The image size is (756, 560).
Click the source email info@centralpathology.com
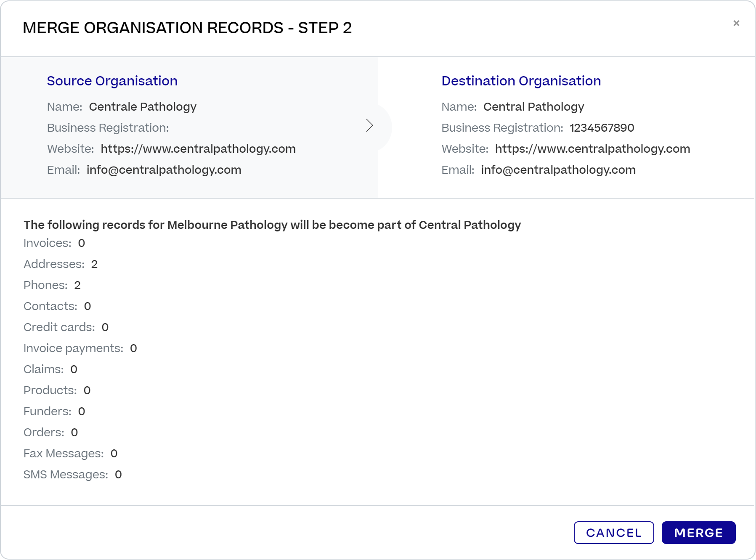click(164, 170)
